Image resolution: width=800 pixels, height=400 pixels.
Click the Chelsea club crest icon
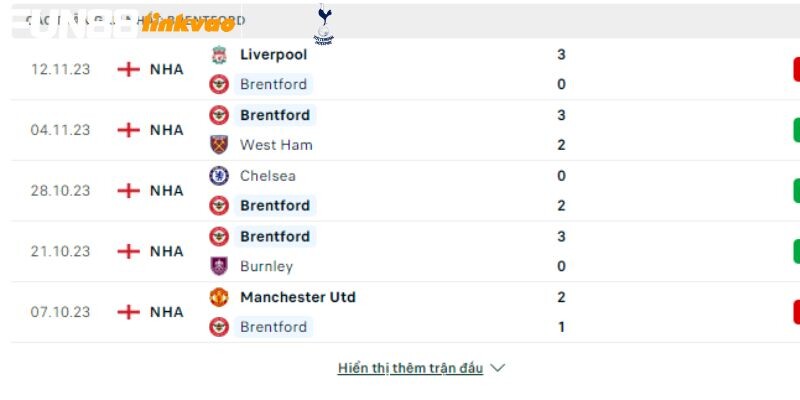(x=219, y=176)
